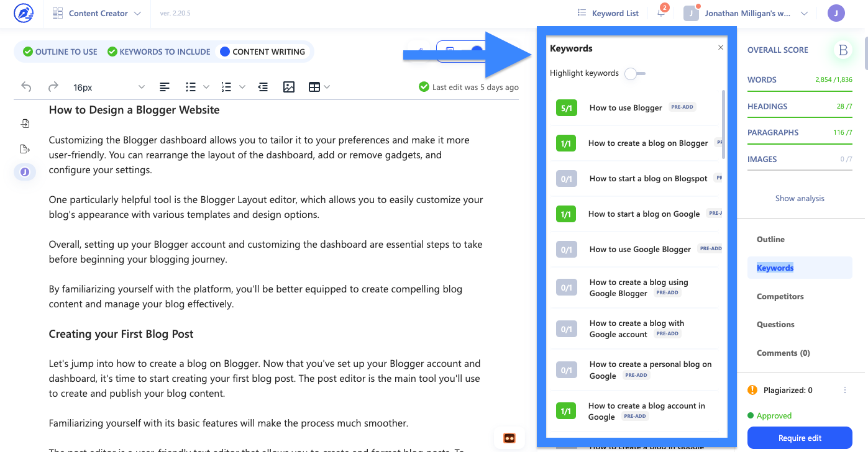Click the export document icon in left sidebar

(x=25, y=149)
